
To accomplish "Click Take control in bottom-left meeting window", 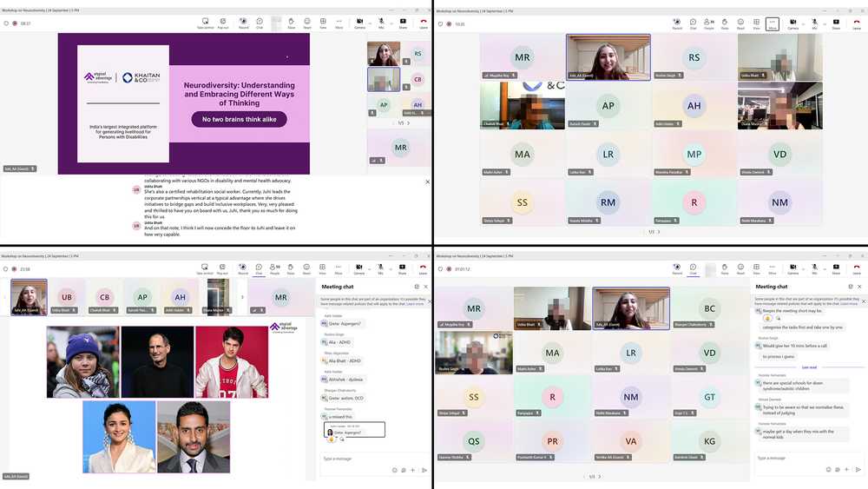I will pos(204,269).
